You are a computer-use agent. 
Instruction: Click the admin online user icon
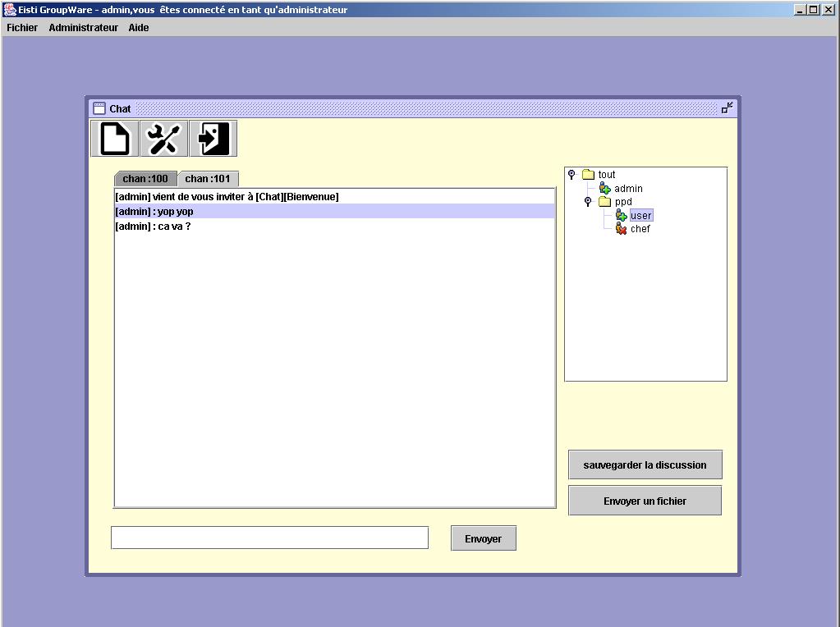tap(605, 189)
